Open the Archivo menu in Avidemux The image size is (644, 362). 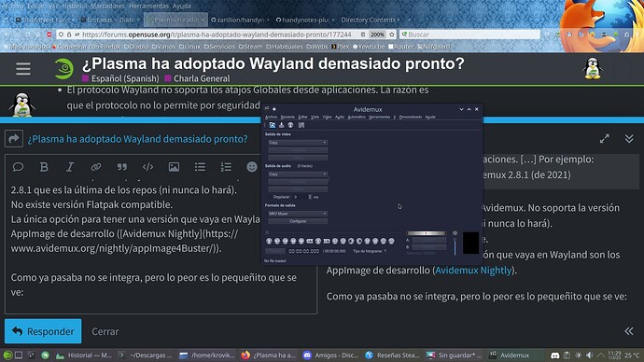(x=271, y=117)
